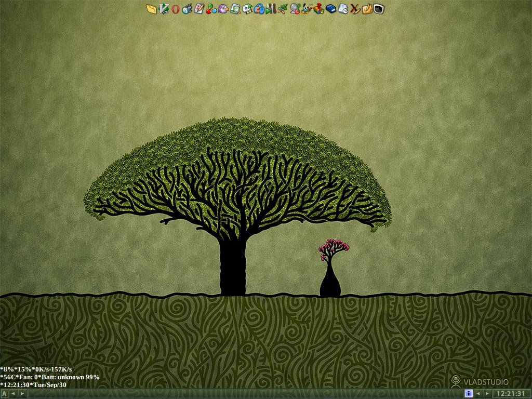The image size is (532, 399).
Task: Click the A button on the taskbar
Action: [4, 394]
